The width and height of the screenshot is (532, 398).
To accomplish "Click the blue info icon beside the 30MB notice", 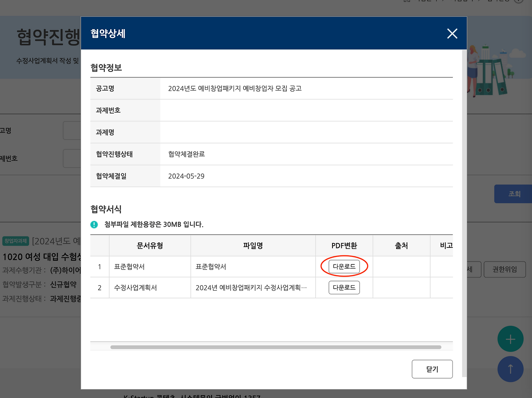I will (94, 225).
